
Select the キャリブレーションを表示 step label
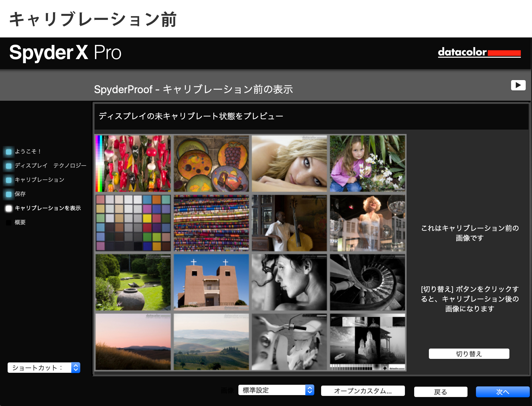(48, 208)
